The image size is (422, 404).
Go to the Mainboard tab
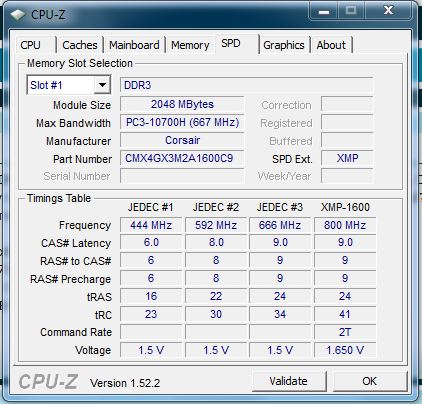134,45
